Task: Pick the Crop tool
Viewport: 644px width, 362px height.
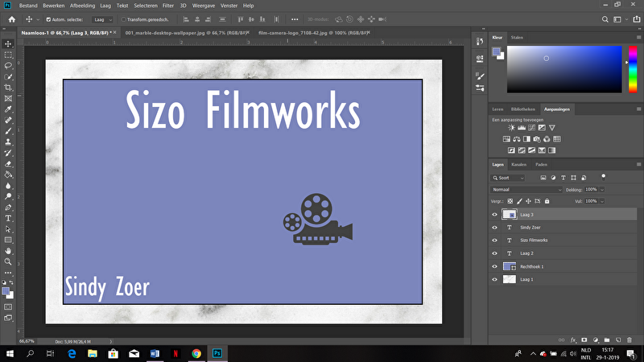Action: tap(9, 87)
